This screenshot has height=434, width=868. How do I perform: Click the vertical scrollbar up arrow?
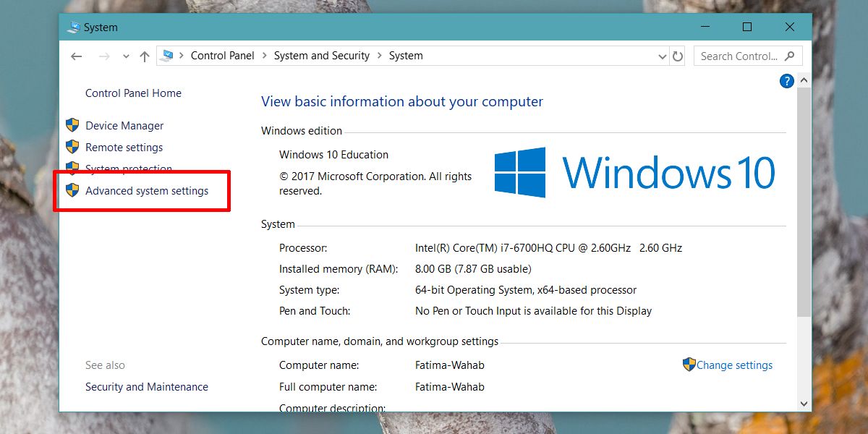point(804,81)
